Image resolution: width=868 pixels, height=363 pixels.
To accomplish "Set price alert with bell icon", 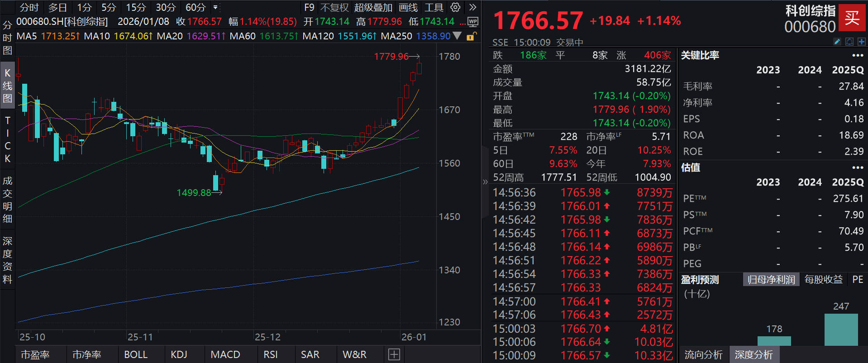I will [849, 42].
